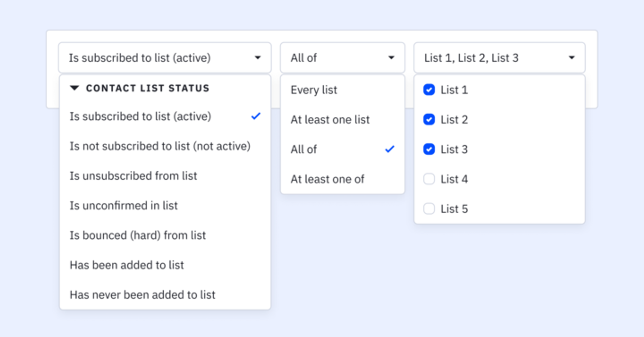The width and height of the screenshot is (644, 337).
Task: Select 'Every list' match option
Action: point(314,90)
